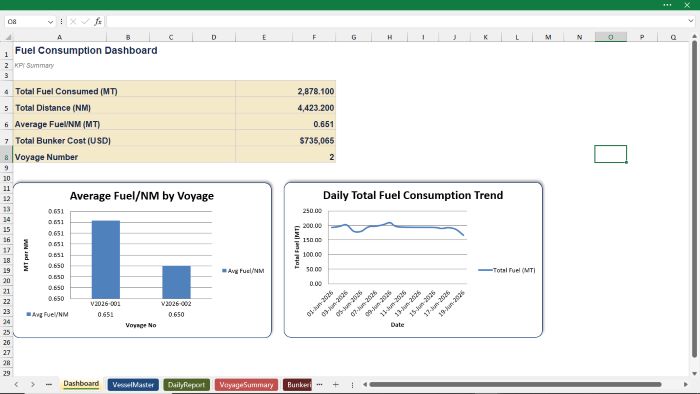The image size is (700, 394).
Task: Select column E header
Action: point(264,37)
